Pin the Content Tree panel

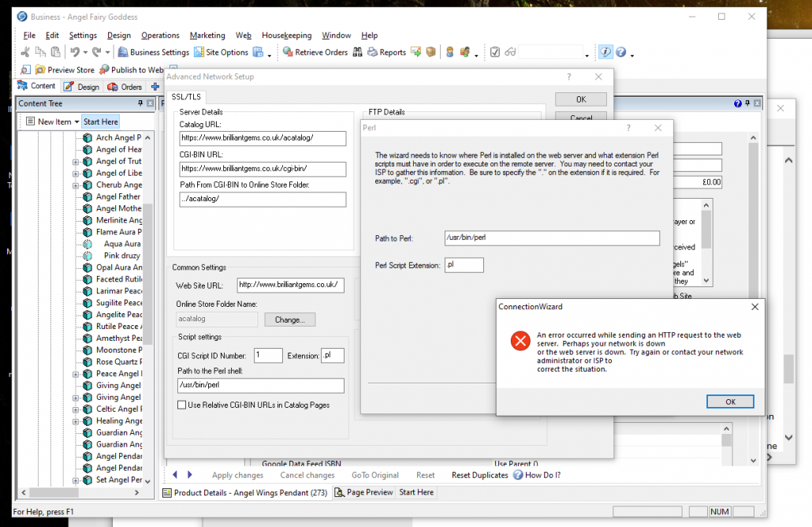tap(140, 103)
